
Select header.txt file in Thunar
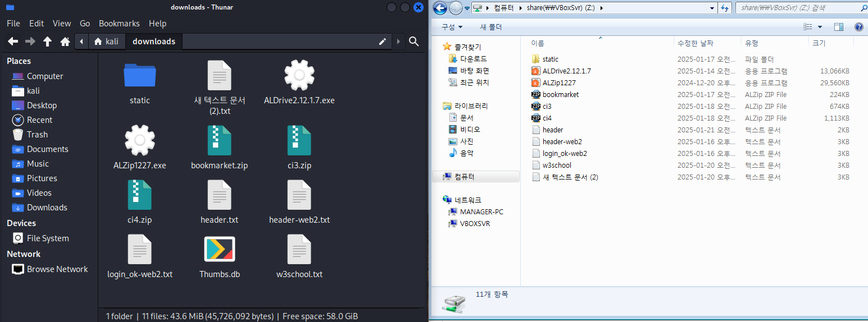pyautogui.click(x=219, y=201)
